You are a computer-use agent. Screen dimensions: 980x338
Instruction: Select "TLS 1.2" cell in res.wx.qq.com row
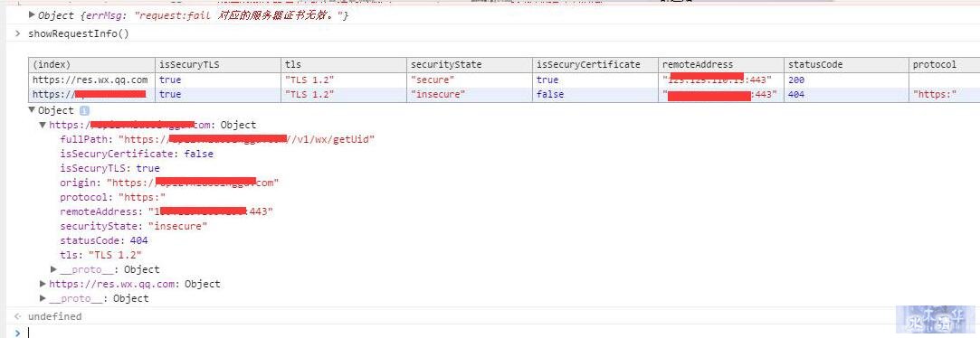click(x=345, y=80)
